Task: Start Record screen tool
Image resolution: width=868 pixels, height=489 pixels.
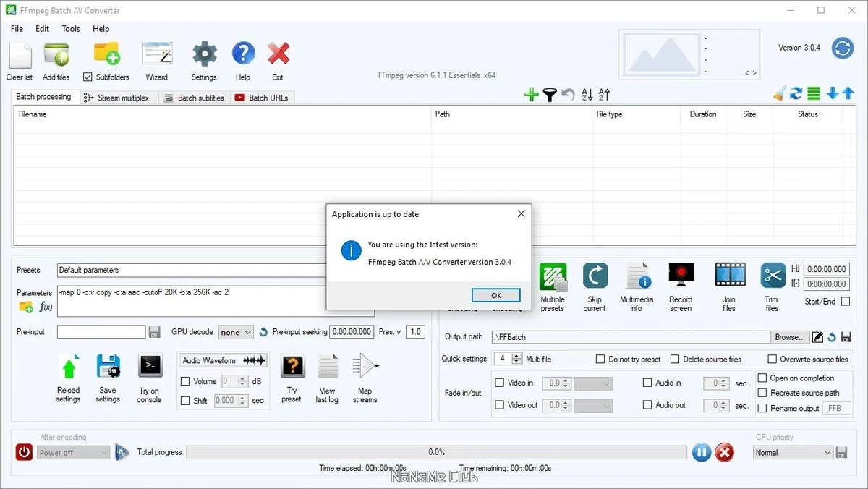Action: coord(681,276)
